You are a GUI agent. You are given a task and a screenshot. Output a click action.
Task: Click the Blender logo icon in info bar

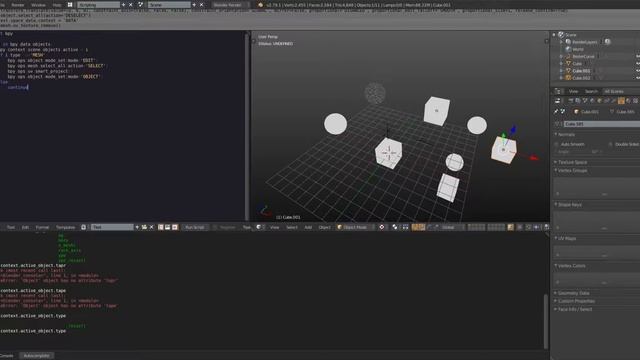260,5
